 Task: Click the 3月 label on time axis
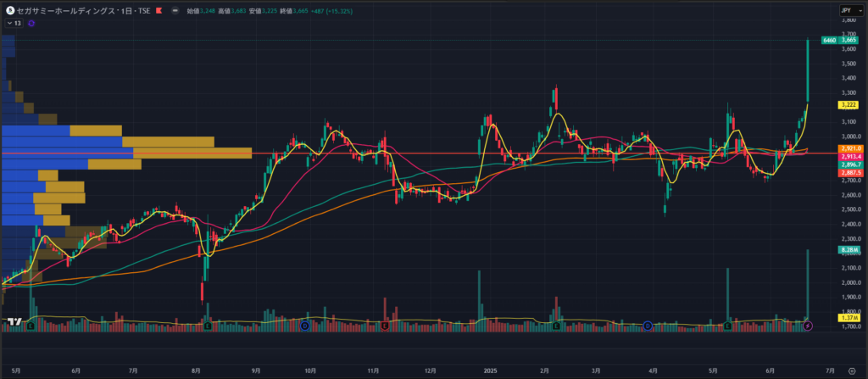(x=596, y=371)
